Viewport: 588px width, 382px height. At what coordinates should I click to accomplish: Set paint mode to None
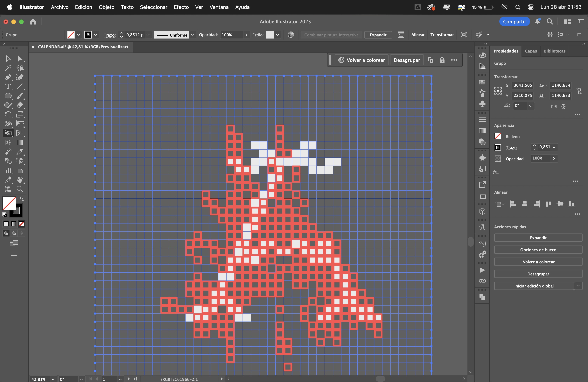[22, 224]
